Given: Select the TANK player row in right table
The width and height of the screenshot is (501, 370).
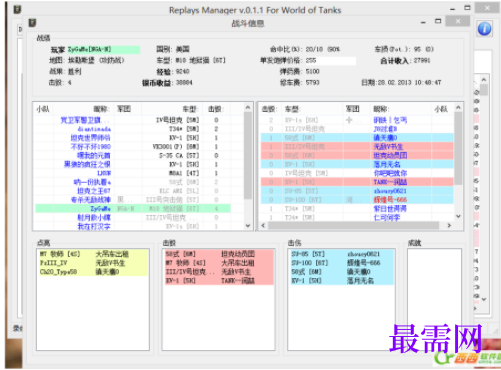Looking at the screenshot, I should (x=357, y=182).
